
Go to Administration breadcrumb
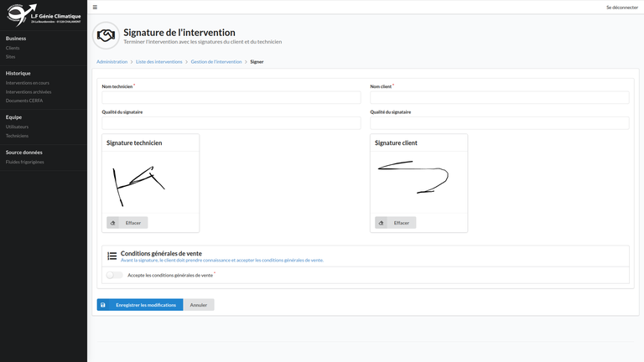point(112,61)
